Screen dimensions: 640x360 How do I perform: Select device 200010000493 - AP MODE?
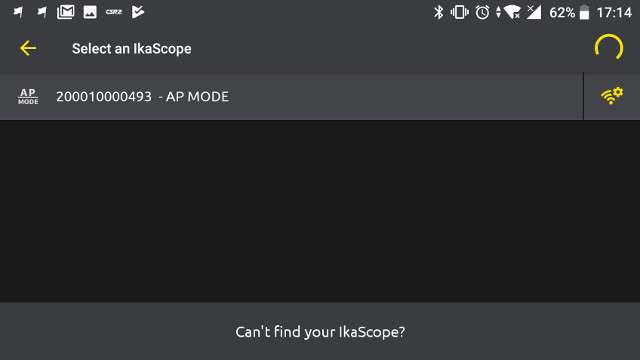pyautogui.click(x=291, y=97)
